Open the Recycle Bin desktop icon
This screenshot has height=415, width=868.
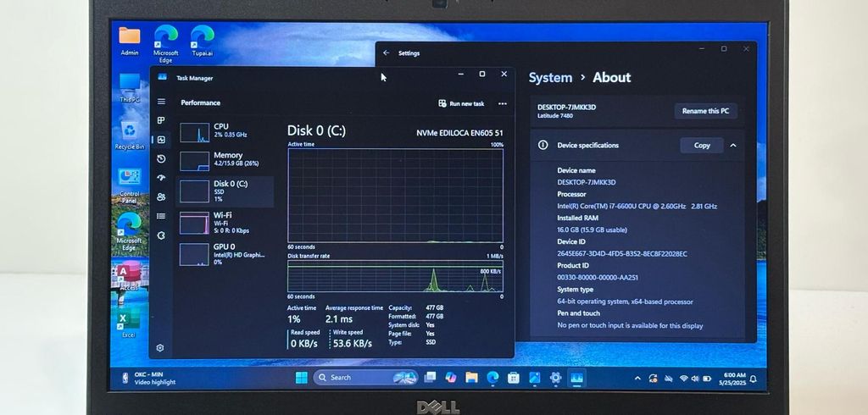[x=130, y=134]
